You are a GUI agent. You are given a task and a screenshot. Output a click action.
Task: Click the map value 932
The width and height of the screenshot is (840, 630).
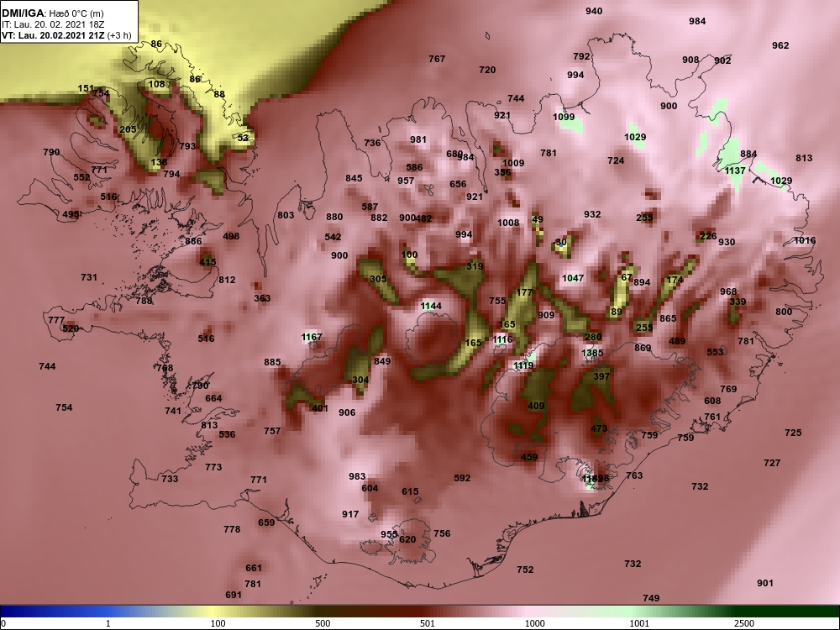tap(592, 214)
